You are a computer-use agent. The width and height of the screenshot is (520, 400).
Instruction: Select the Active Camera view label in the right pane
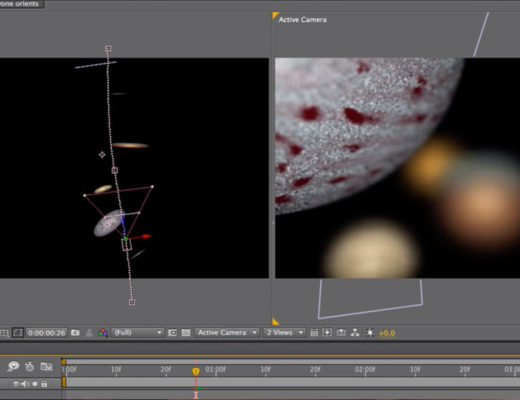[x=303, y=20]
